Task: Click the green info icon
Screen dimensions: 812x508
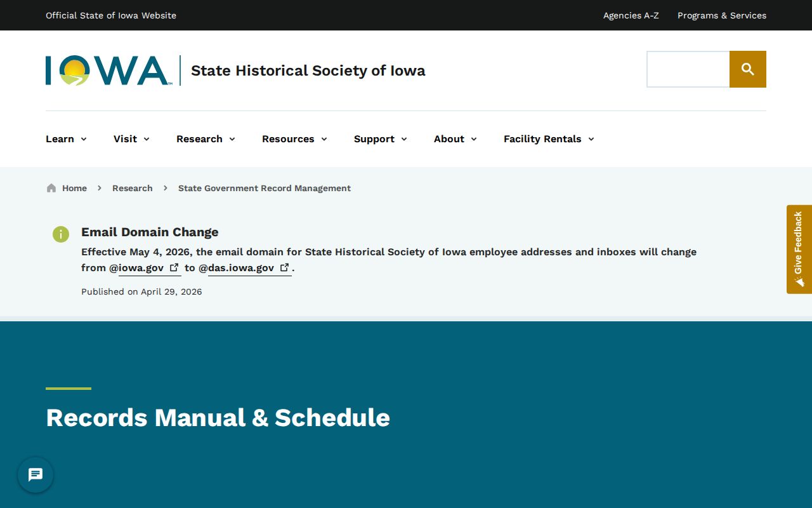Action: click(61, 234)
